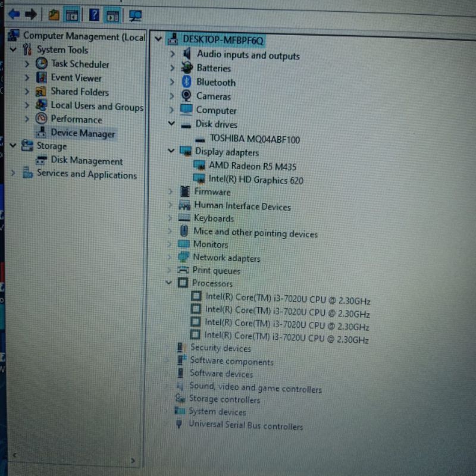Select Software devices category
Viewport: 476px width, 476px height.
point(221,374)
